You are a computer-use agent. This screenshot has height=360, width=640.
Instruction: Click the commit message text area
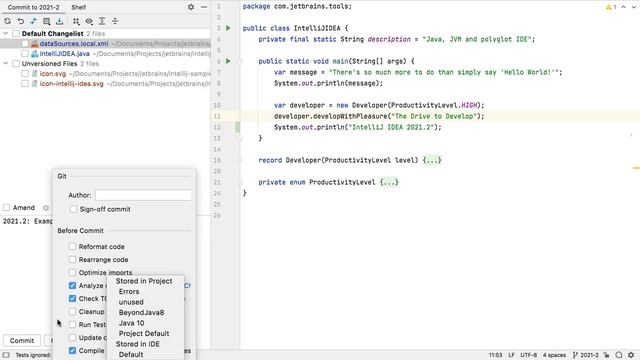[x=27, y=273]
